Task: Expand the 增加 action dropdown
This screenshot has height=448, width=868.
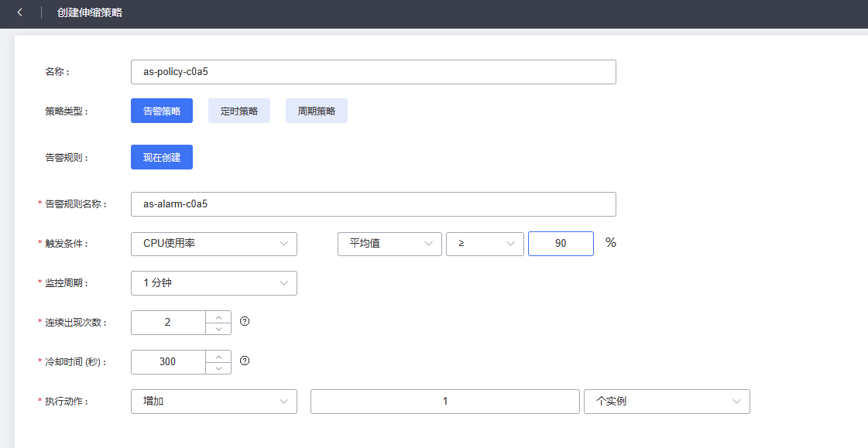Action: coord(214,402)
